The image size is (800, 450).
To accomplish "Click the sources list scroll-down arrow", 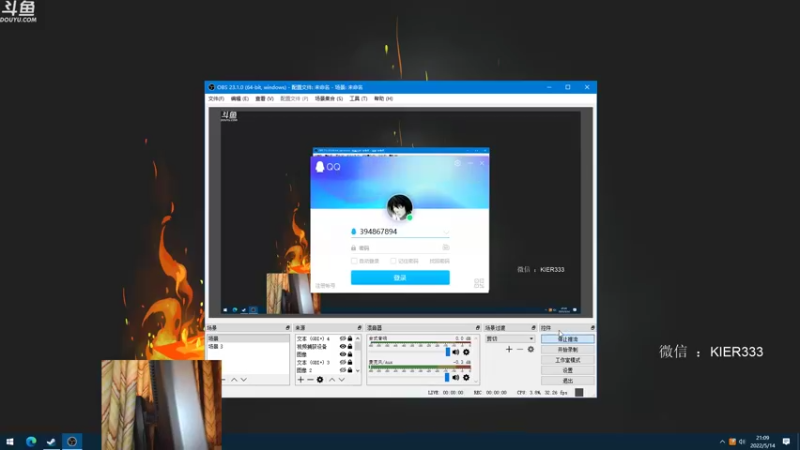I will point(358,370).
